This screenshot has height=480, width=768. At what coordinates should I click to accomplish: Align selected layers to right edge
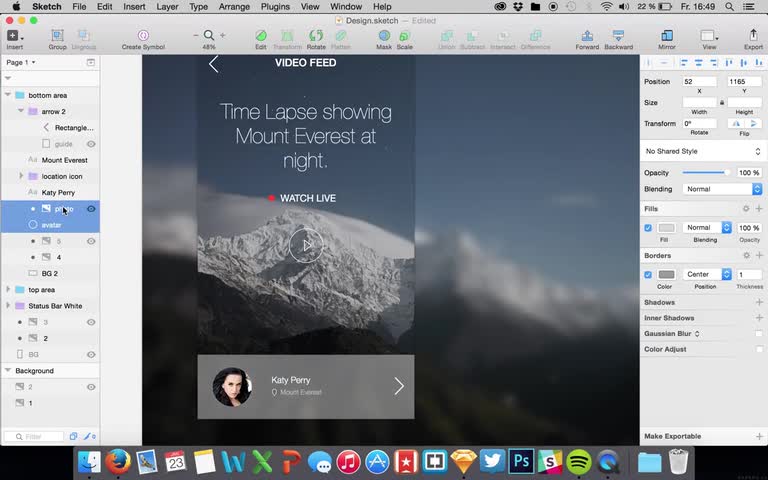[x=714, y=63]
